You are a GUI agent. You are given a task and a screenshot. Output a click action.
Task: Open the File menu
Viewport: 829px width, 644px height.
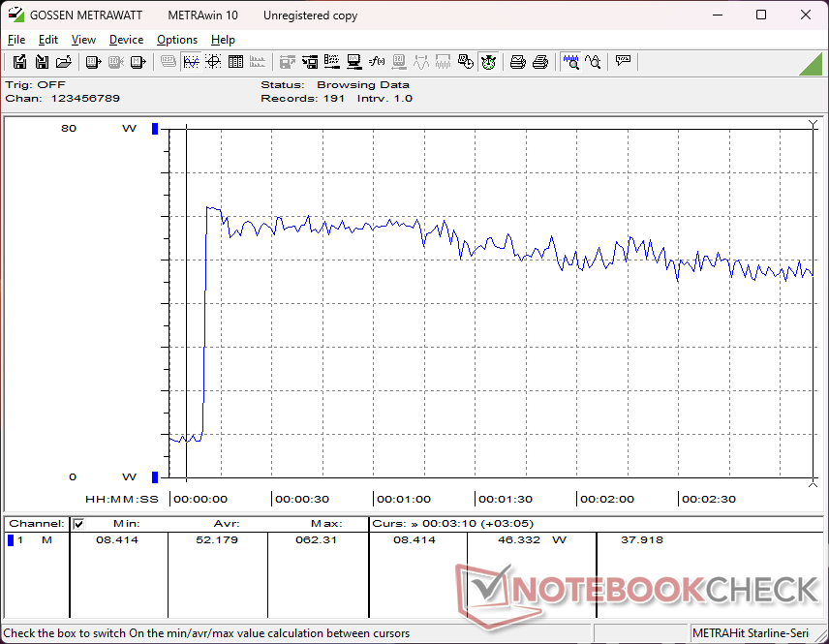pos(16,40)
